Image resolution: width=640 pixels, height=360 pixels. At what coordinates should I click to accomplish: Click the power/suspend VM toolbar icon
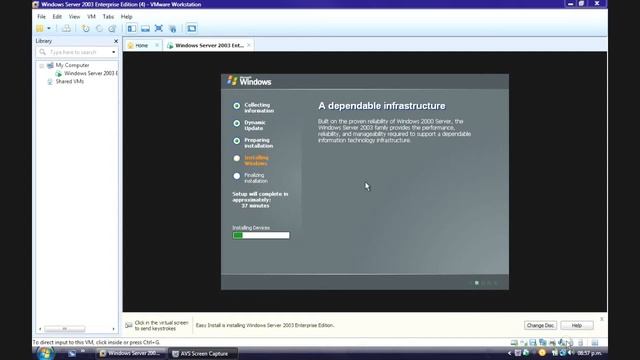point(40,28)
